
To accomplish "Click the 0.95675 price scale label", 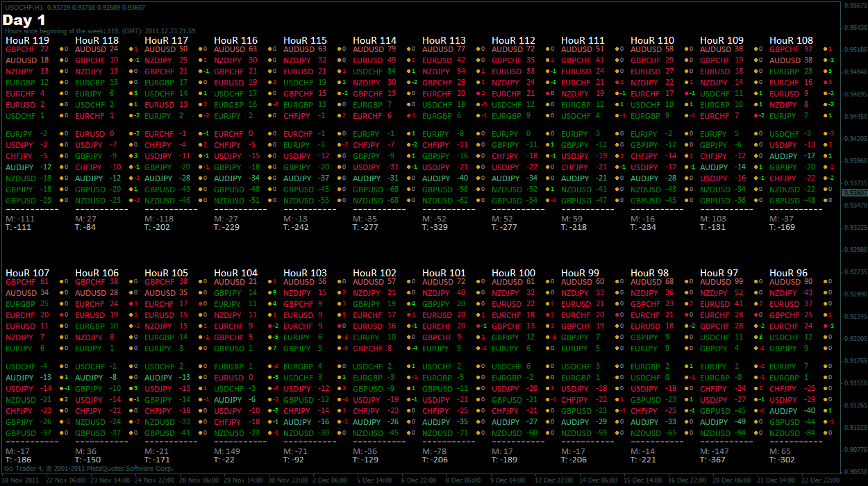I will (x=855, y=6).
